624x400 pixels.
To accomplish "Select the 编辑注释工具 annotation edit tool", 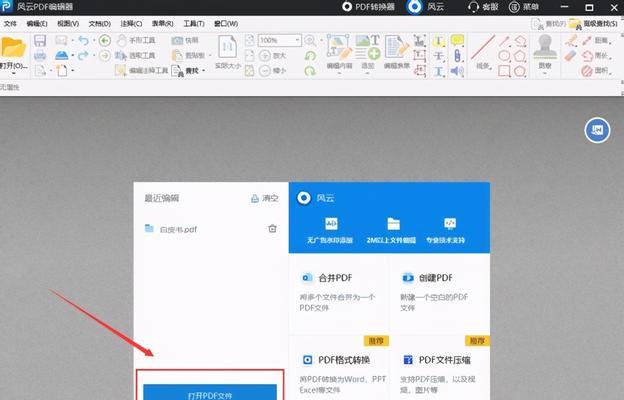I will point(142,70).
